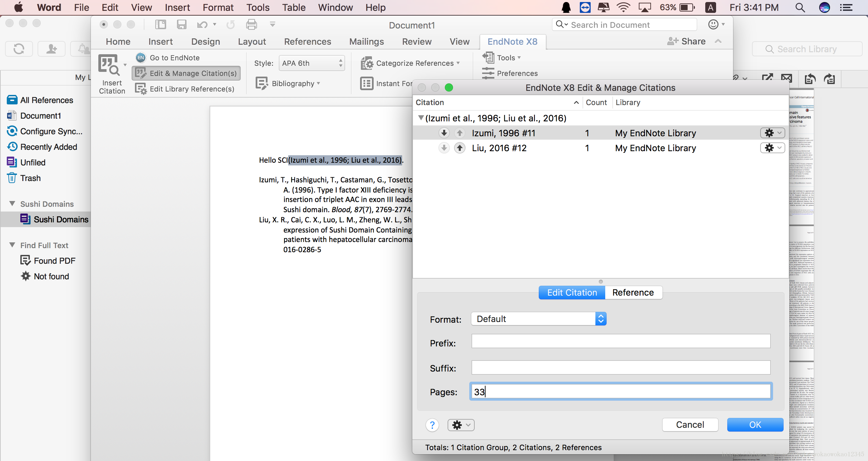Screen dimensions: 868x461
Task: Confirm with the OK button
Action: (755, 425)
